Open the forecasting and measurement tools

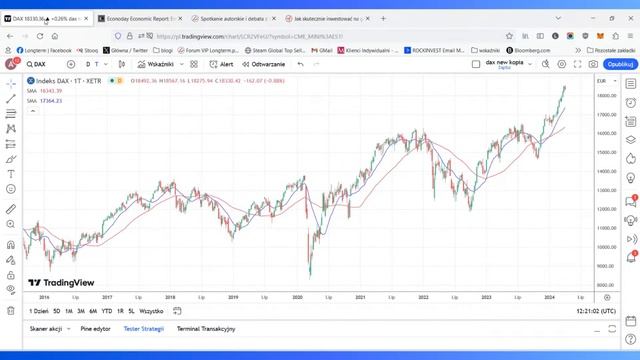click(11, 144)
